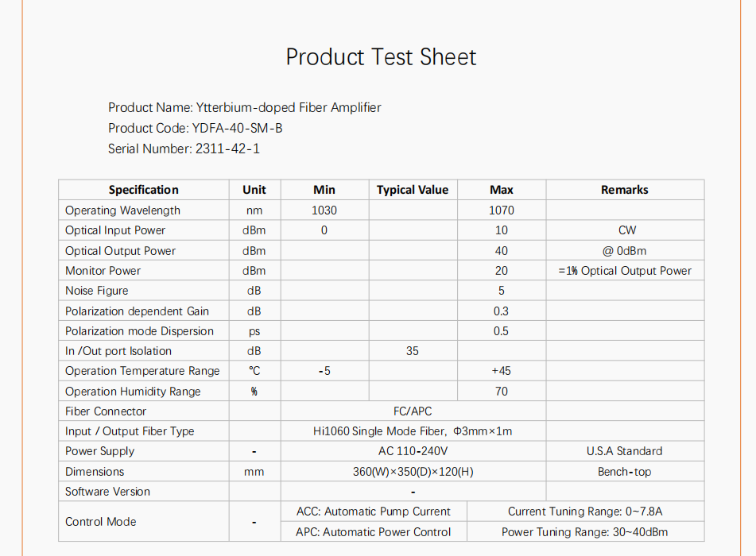Click the 'Noise Figure' row label

click(x=96, y=291)
